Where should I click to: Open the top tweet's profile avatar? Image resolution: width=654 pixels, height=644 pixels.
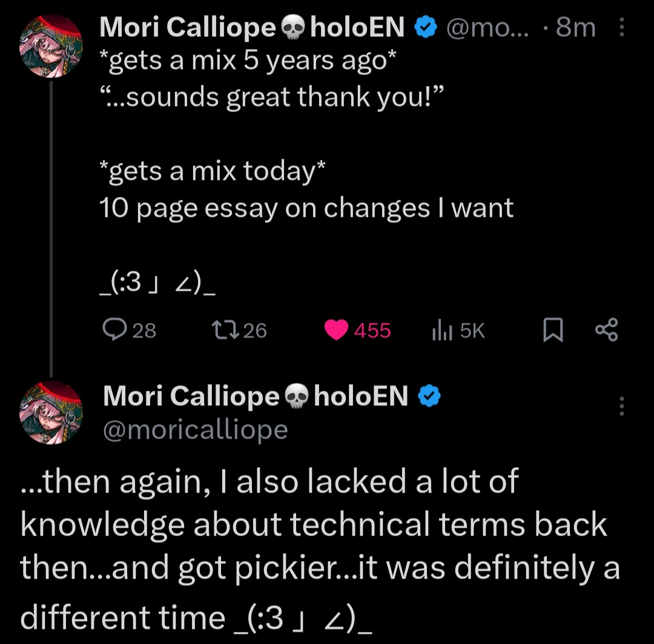(51, 46)
